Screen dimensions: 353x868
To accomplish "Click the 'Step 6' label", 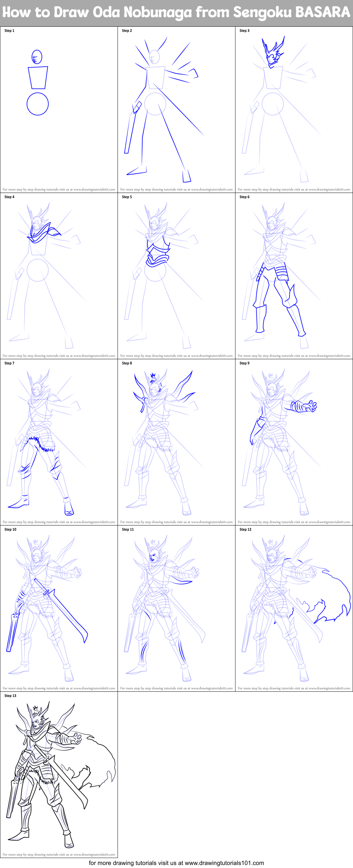I will pos(244,197).
